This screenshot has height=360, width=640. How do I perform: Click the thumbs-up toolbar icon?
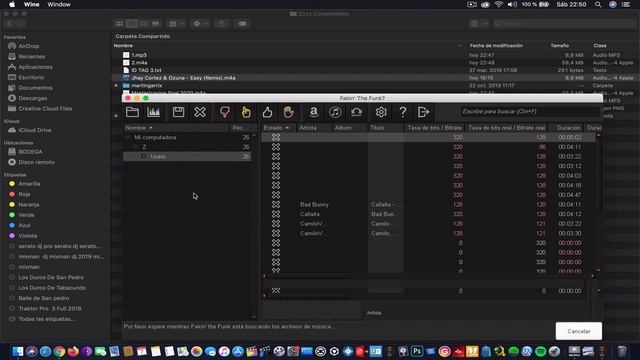coord(267,112)
